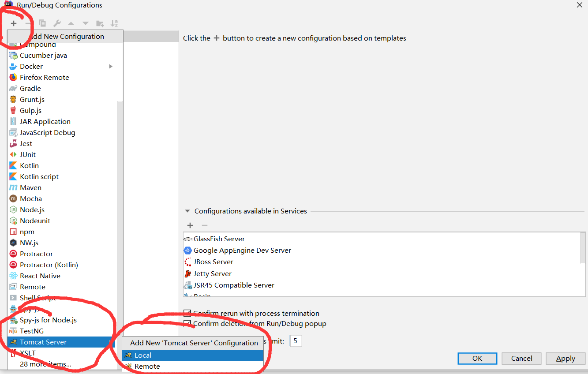Uncheck Confirm rerun with process termination
This screenshot has width=588, height=374.
tap(187, 314)
